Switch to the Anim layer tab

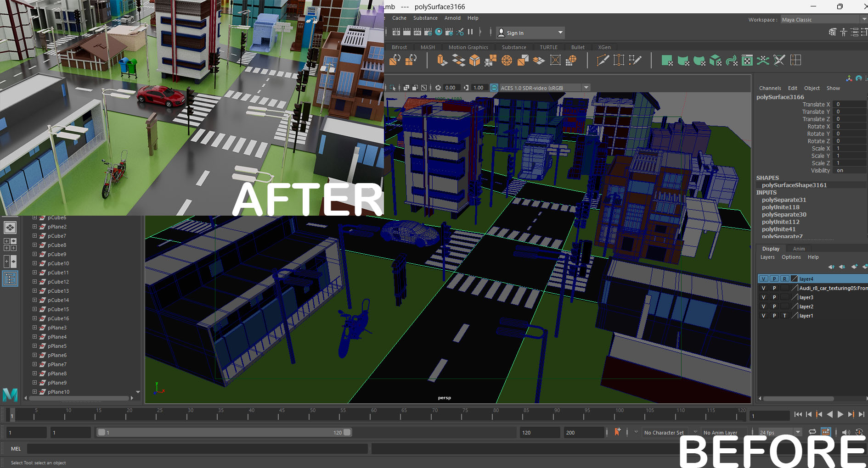[x=799, y=249]
